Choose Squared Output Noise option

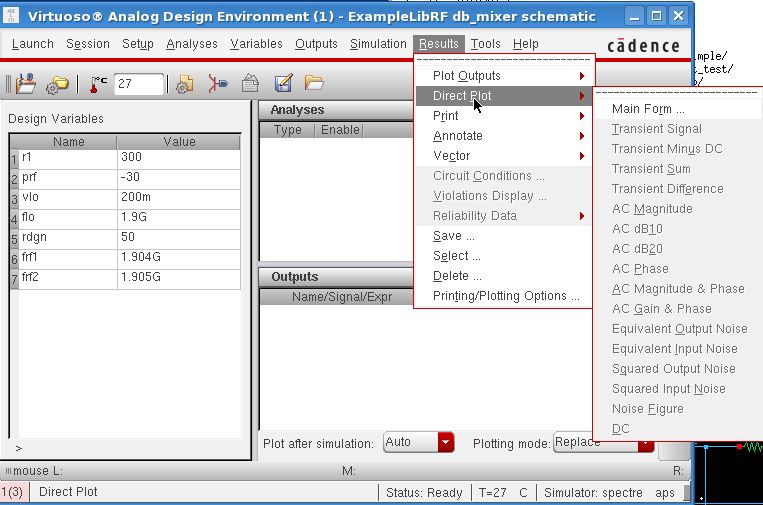pyautogui.click(x=678, y=368)
